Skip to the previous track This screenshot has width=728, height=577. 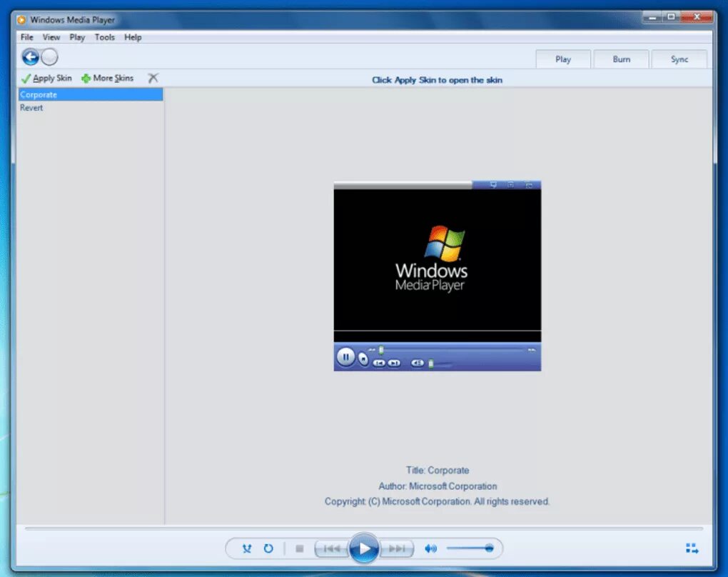tap(331, 548)
